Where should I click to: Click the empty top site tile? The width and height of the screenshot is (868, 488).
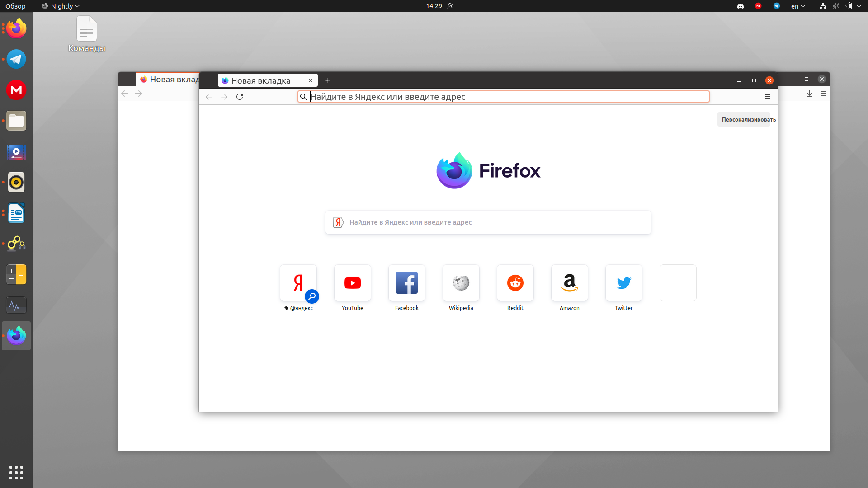[678, 283]
